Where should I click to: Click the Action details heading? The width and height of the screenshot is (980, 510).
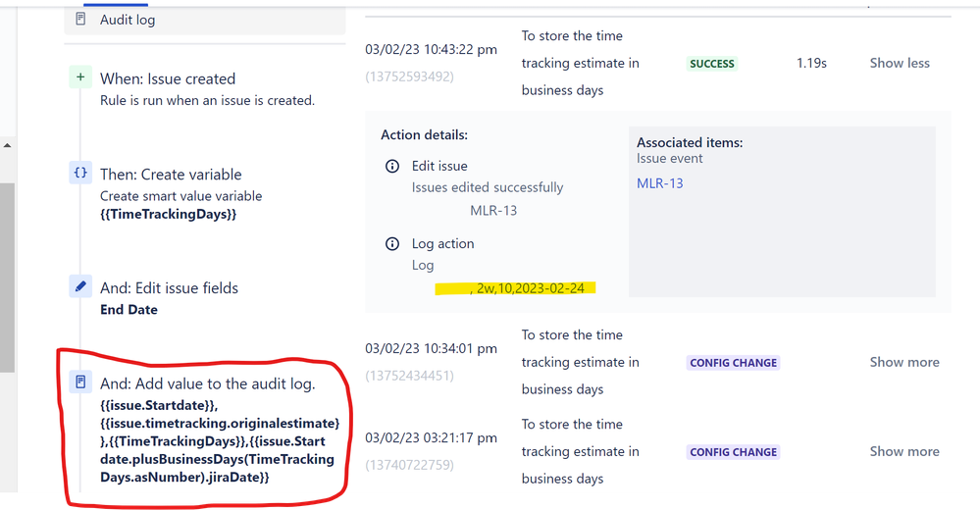(424, 135)
